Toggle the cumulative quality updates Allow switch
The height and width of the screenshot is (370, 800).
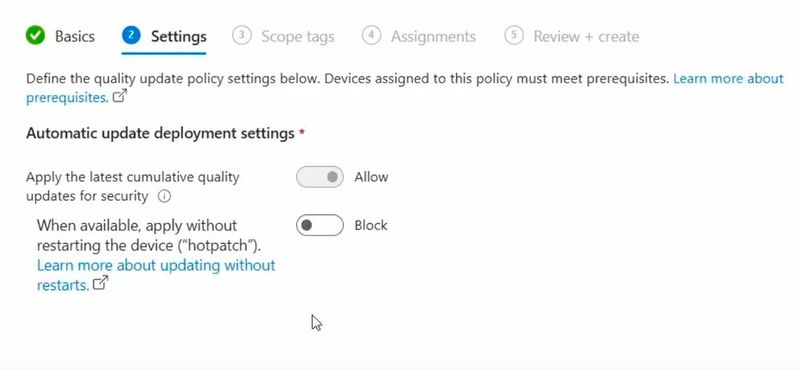click(320, 177)
